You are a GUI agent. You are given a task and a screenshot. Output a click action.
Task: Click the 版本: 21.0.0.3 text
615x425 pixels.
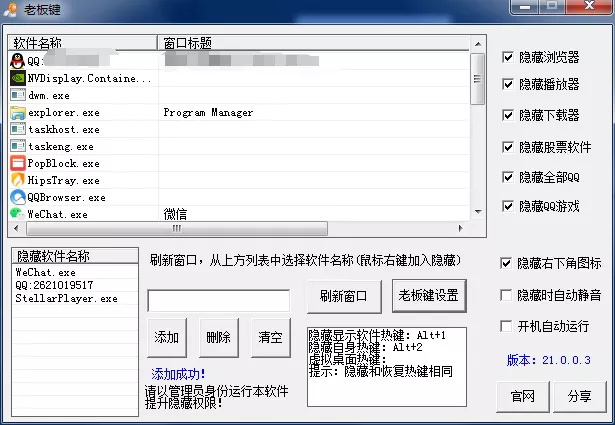[x=548, y=360]
